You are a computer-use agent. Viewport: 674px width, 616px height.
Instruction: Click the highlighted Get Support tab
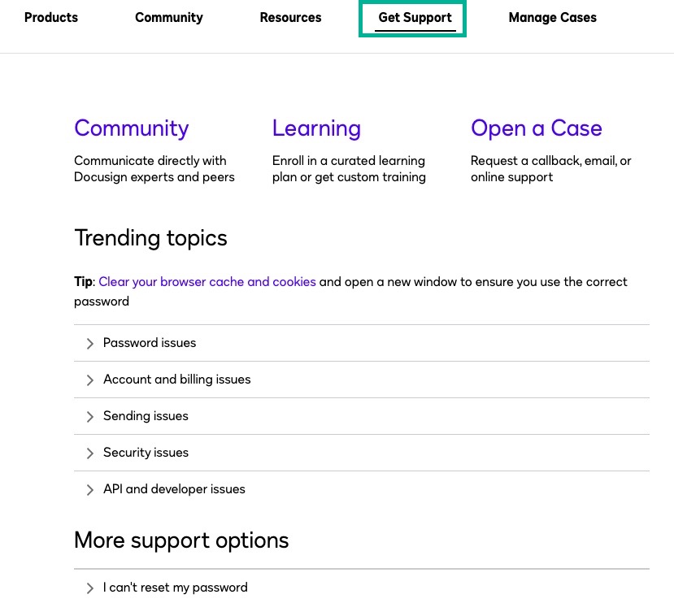415,18
